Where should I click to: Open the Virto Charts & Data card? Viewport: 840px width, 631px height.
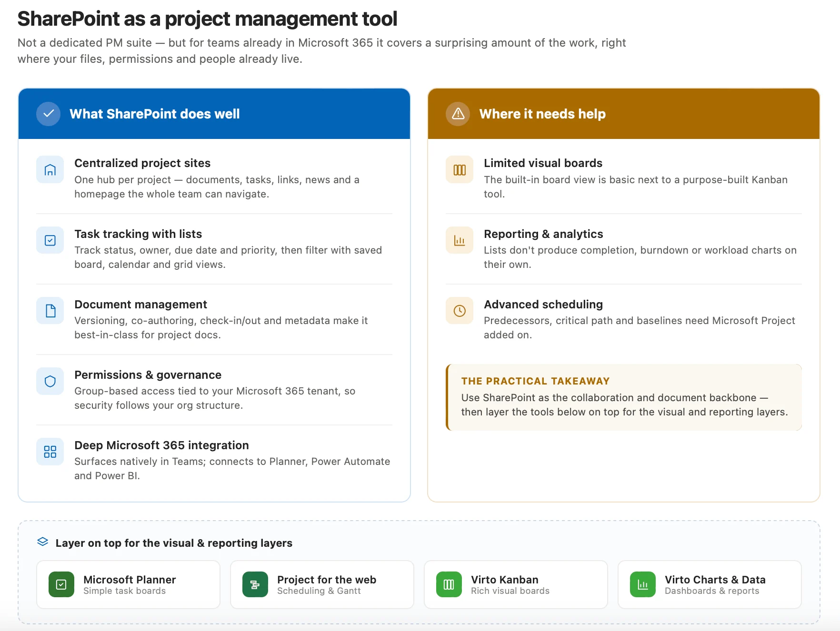pyautogui.click(x=710, y=584)
